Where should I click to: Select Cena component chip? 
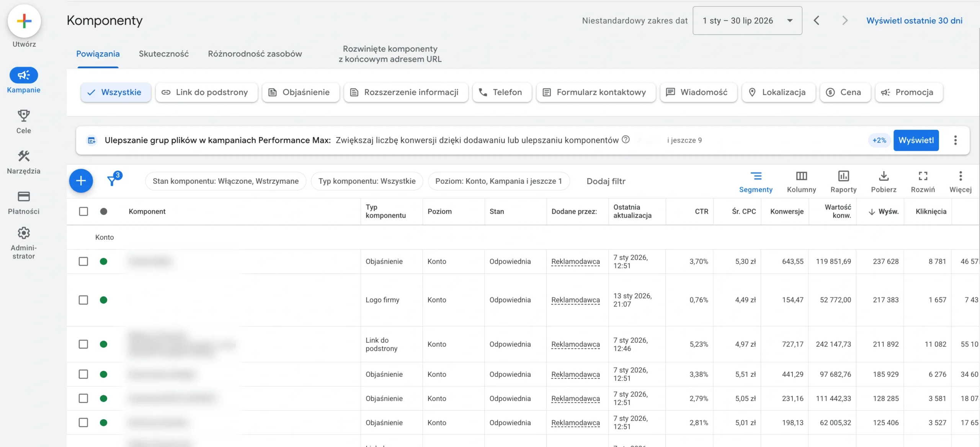(845, 92)
